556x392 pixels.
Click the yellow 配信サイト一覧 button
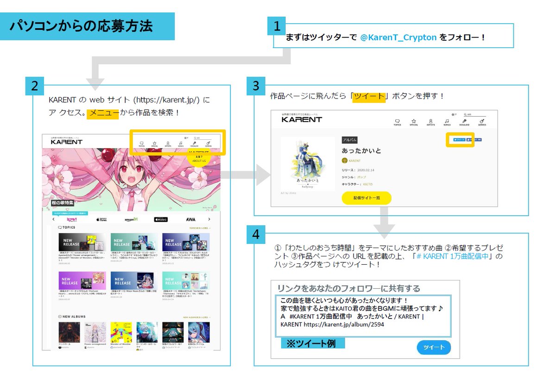coord(366,198)
